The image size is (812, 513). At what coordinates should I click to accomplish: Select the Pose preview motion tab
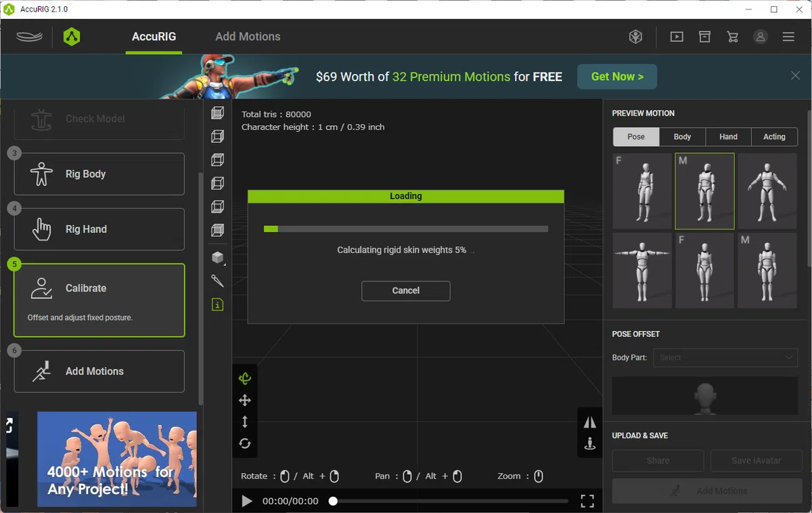tap(636, 137)
